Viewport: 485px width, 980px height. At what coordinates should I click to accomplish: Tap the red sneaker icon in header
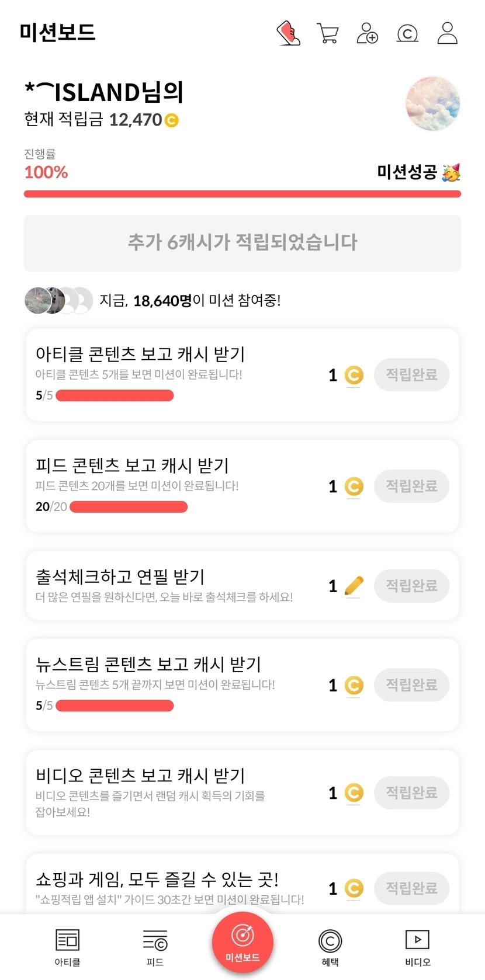pos(289,33)
